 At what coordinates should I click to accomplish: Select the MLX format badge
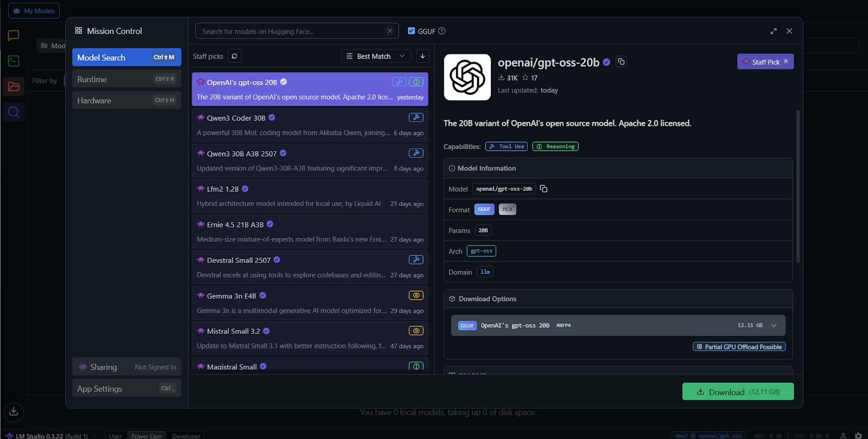pos(507,209)
